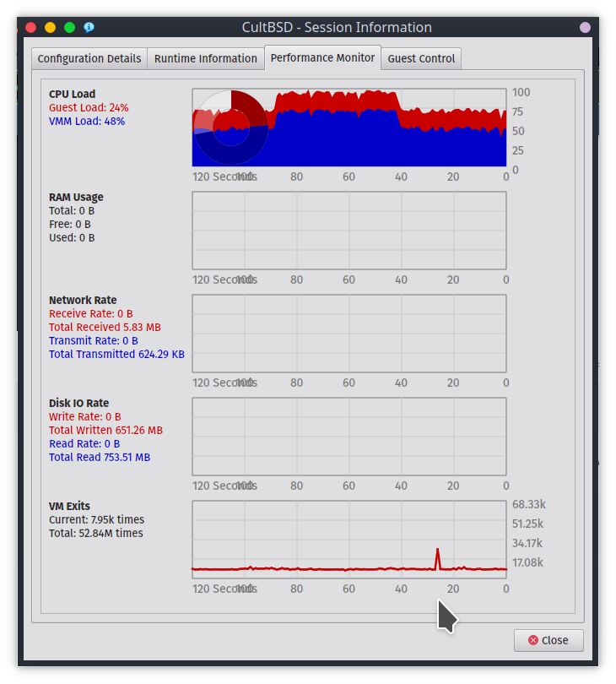
Task: Click the Disk IO Rate graph
Action: [x=349, y=437]
